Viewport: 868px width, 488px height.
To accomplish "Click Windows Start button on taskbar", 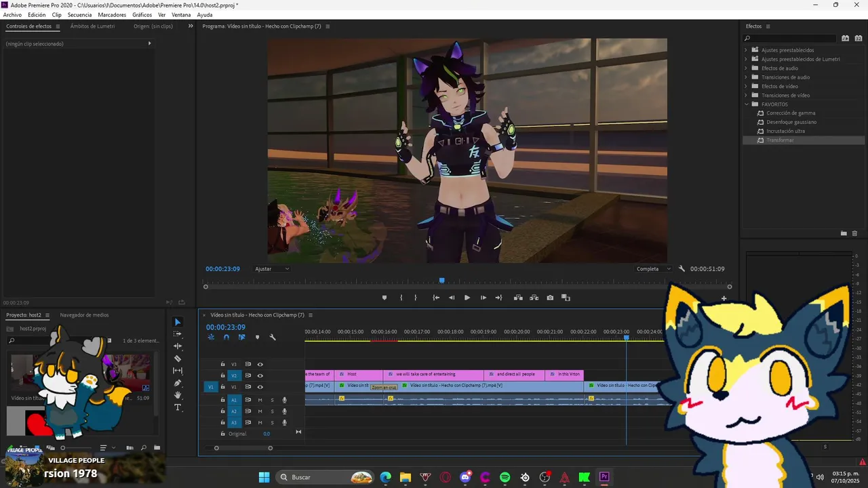I will 264,477.
